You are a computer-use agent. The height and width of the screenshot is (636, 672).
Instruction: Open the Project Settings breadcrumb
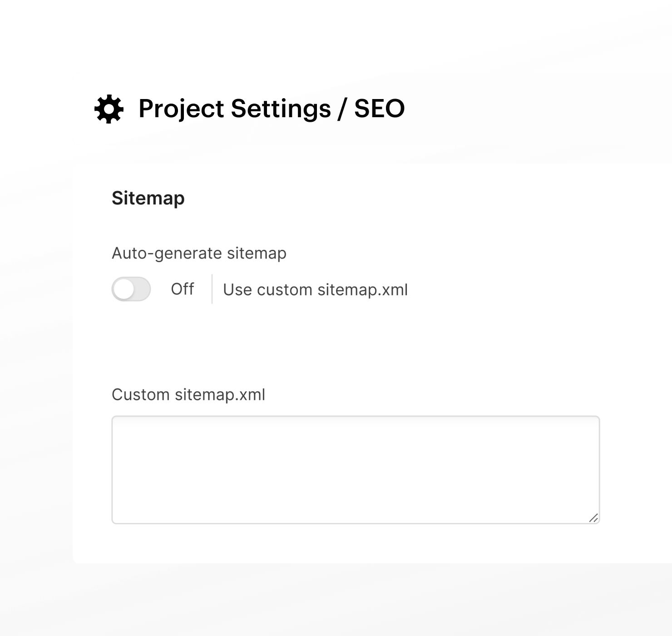(235, 109)
